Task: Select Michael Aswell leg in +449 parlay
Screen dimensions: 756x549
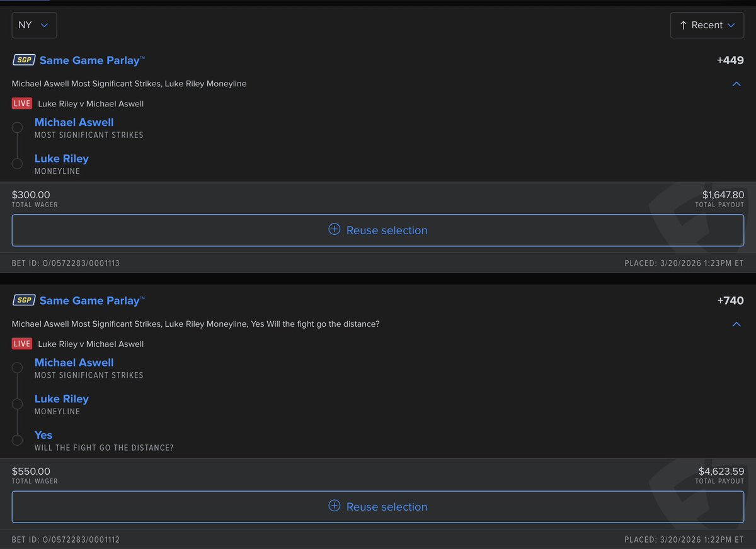Action: 74,122
